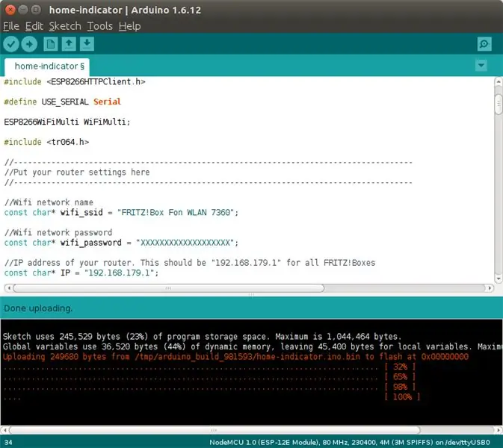Open the Serial Monitor magnifier icon

point(484,44)
